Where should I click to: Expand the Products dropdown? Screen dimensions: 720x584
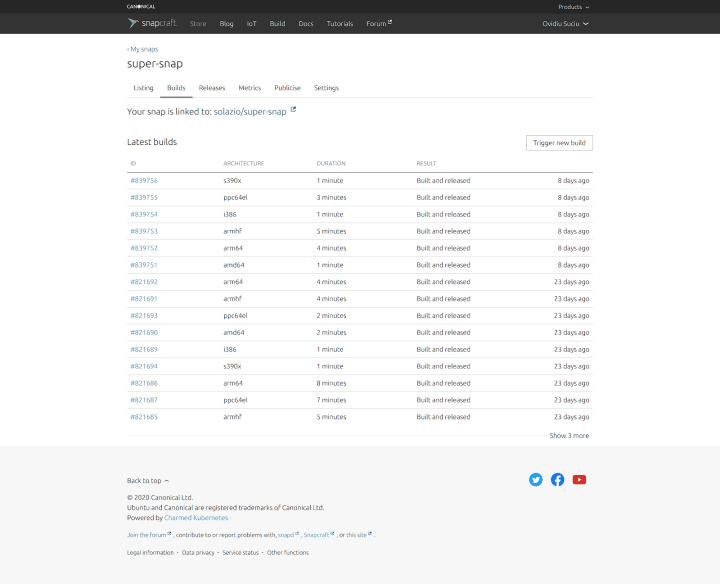tap(574, 7)
